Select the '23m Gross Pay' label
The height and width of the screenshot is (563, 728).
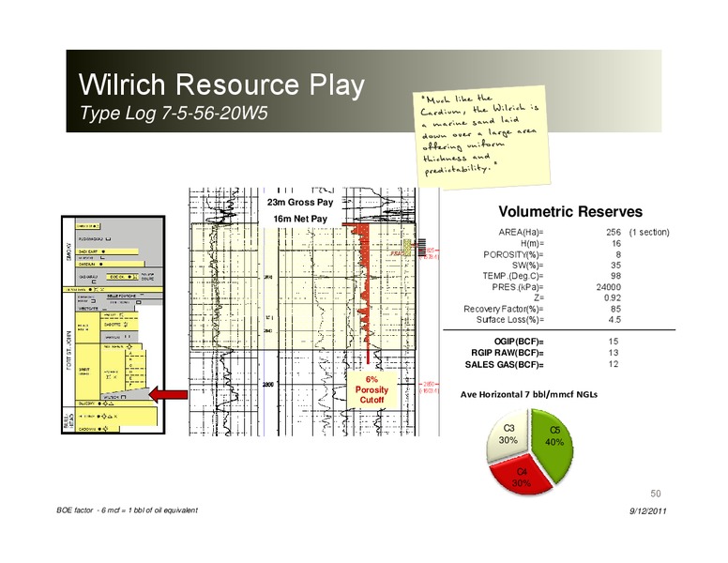300,202
